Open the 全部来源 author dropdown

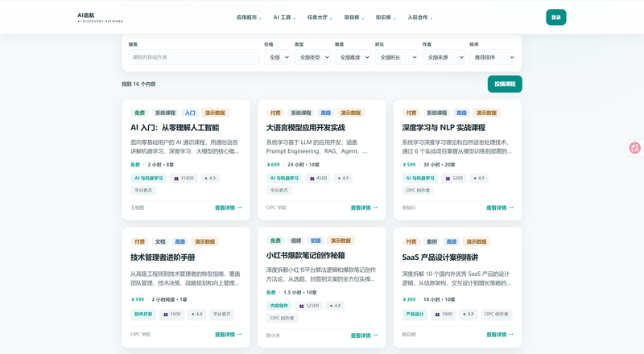[444, 57]
